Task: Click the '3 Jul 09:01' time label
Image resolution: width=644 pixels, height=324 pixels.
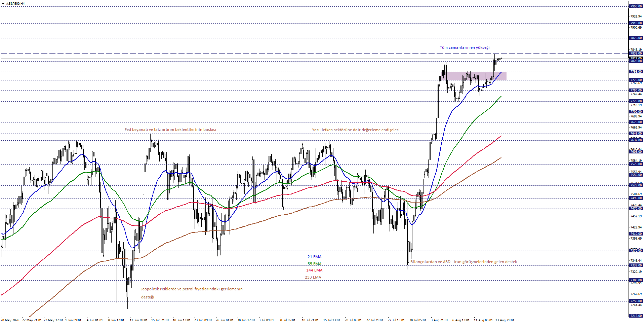Action: pos(266,320)
